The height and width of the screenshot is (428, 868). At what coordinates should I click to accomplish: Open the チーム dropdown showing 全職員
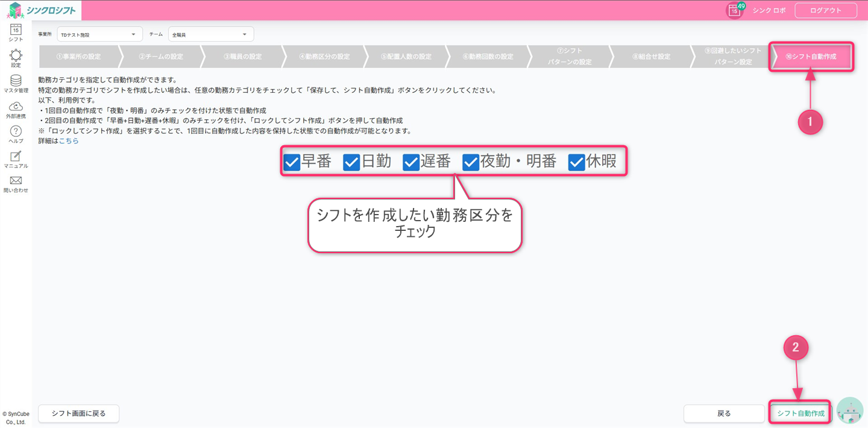210,34
